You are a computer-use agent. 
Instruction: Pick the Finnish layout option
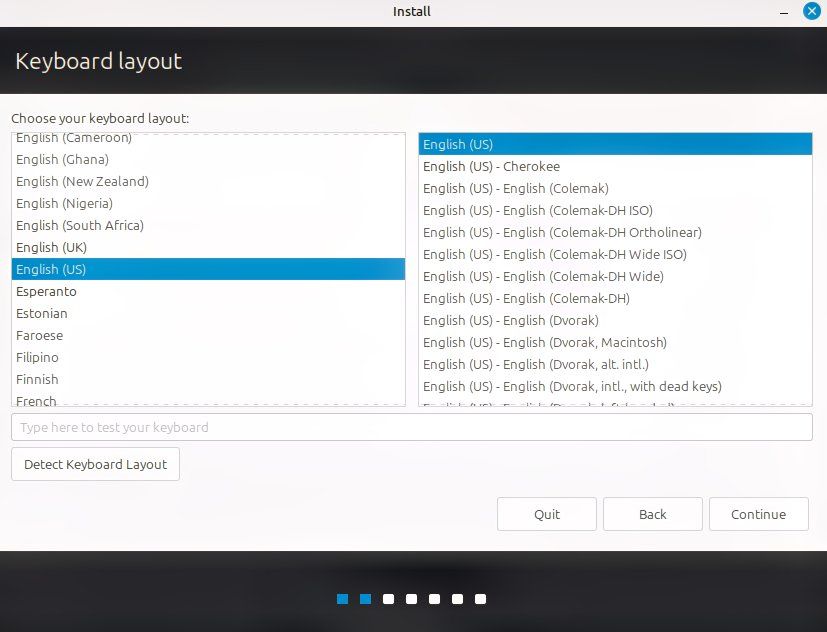[x=37, y=379]
